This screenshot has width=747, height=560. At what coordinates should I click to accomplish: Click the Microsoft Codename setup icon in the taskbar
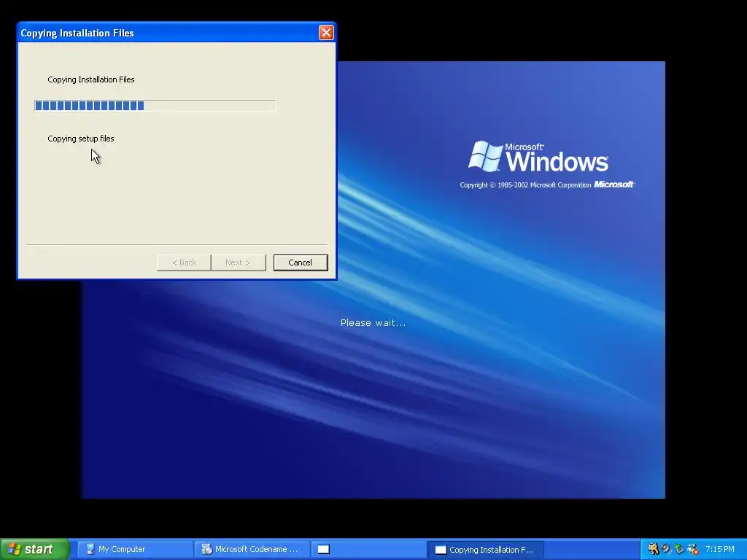(206, 549)
